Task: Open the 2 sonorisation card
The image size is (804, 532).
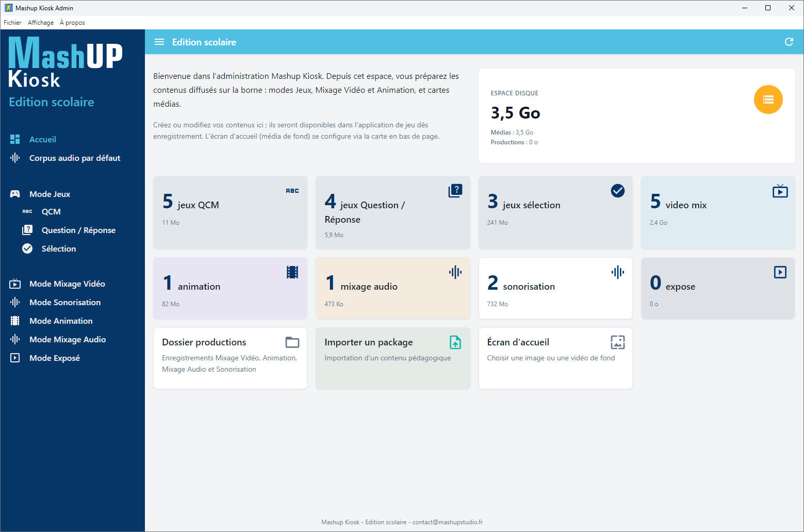Action: tap(555, 288)
